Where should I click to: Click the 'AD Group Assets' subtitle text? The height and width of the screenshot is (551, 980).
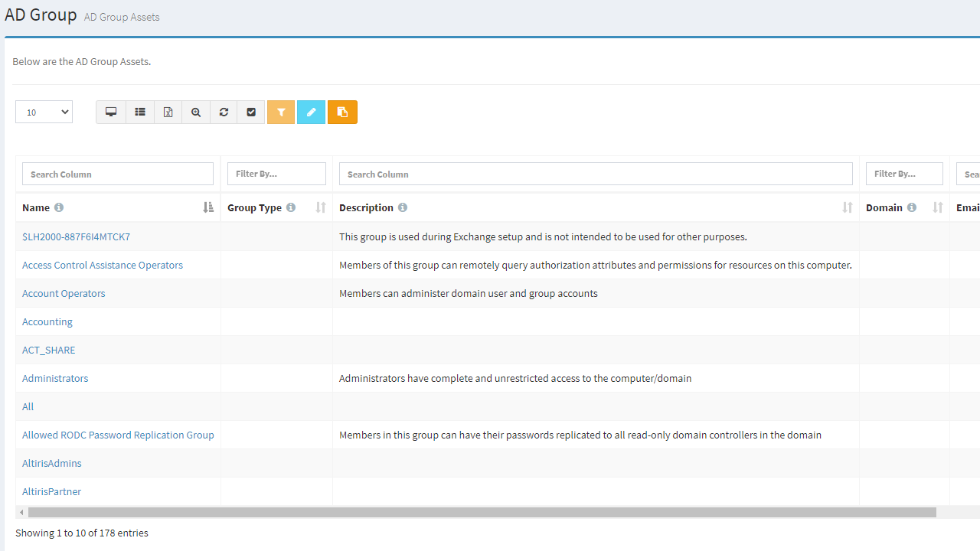coord(122,17)
